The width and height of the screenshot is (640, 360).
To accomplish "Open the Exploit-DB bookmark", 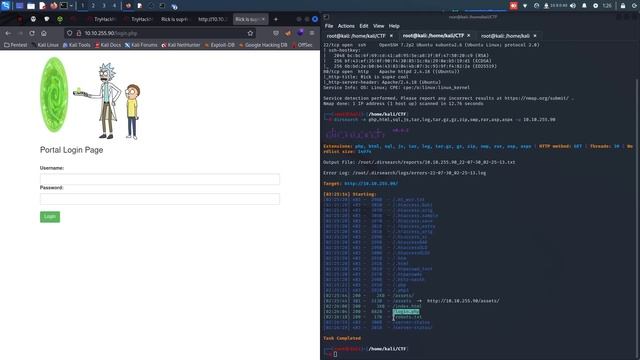I will click(220, 45).
